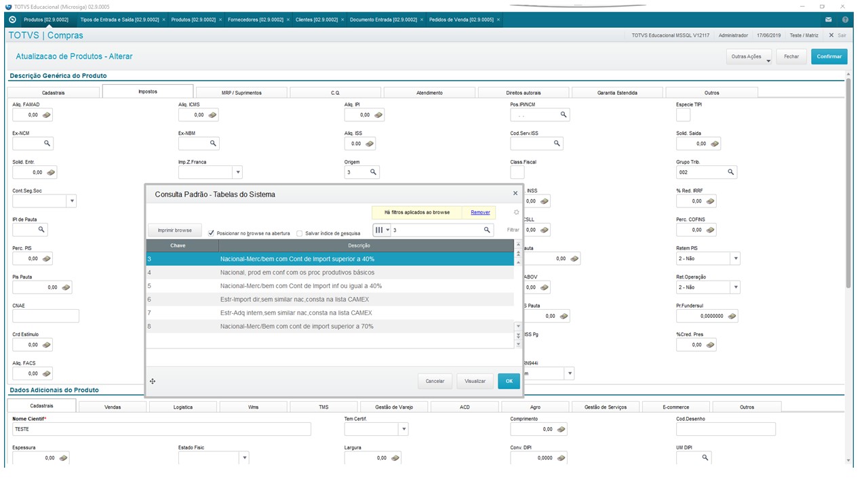868x488 pixels.
Task: Open Imp.Z.Franca dropdown
Action: click(x=237, y=173)
